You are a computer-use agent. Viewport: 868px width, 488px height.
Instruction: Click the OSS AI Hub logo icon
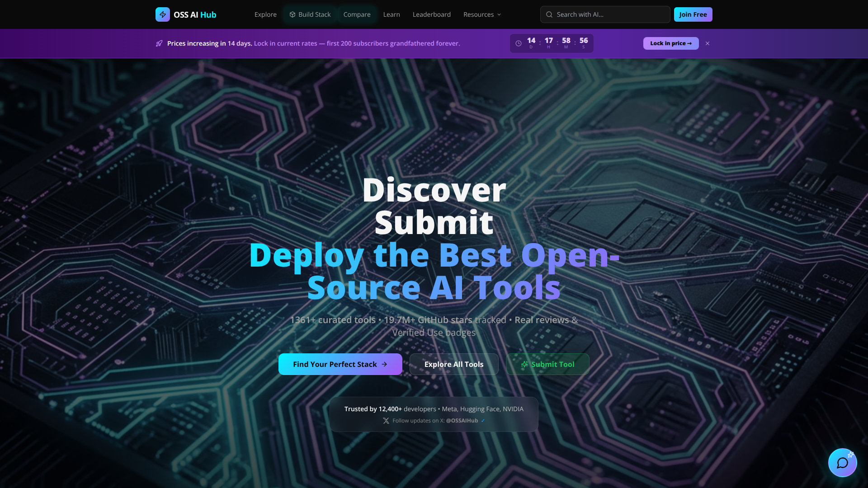pos(162,14)
